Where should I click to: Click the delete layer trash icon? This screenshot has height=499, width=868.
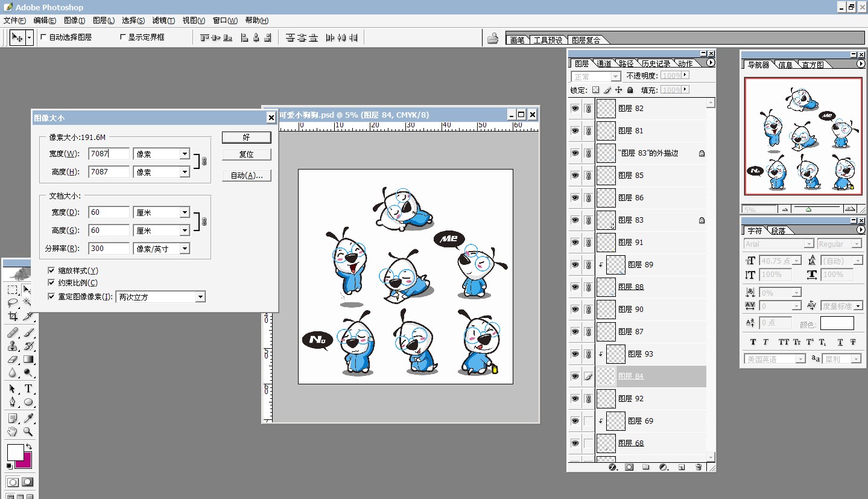point(699,467)
